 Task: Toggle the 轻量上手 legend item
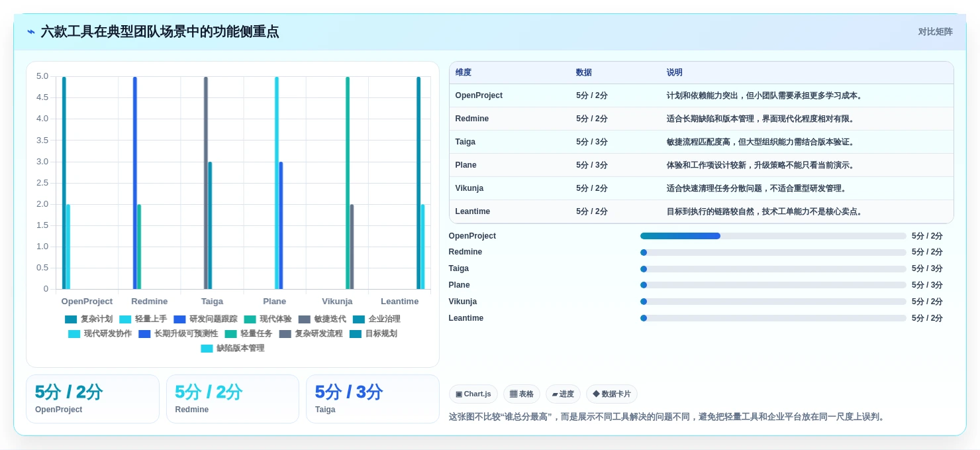tap(143, 319)
